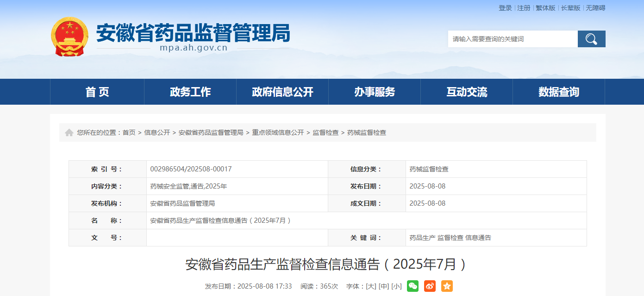Viewport: 644px width, 296px height.
Task: Click the 成文日期 value 2025-08-08
Action: [427, 203]
